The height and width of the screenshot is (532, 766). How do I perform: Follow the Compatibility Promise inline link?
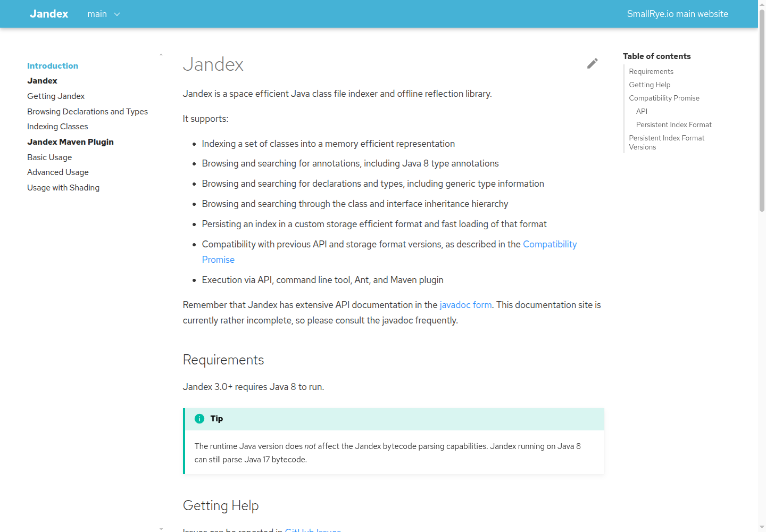pos(549,244)
